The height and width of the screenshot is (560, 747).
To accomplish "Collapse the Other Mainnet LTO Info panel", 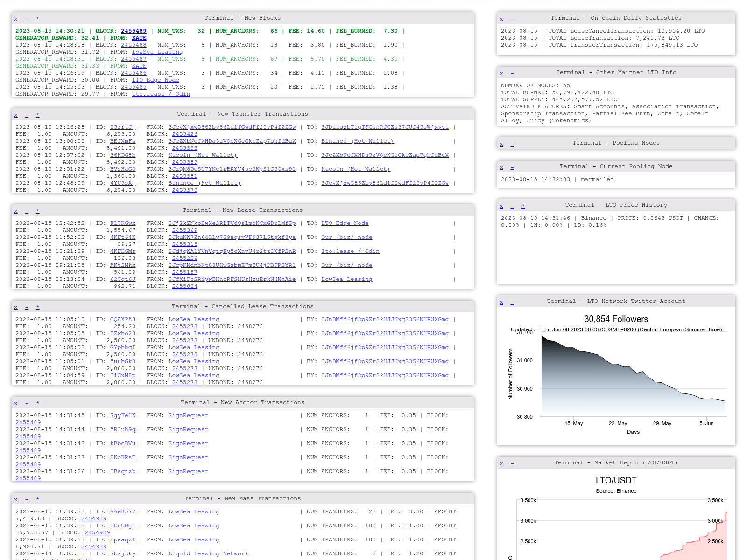I will [x=512, y=74].
